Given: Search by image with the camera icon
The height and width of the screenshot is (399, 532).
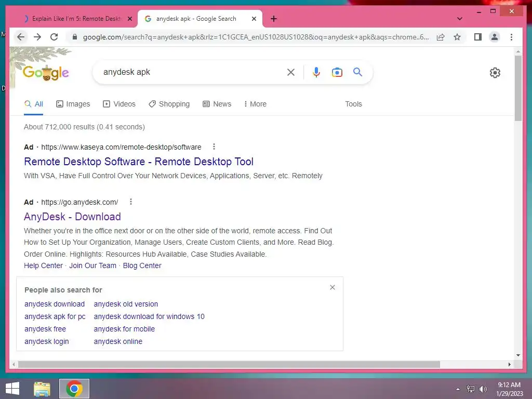Looking at the screenshot, I should click(x=337, y=72).
